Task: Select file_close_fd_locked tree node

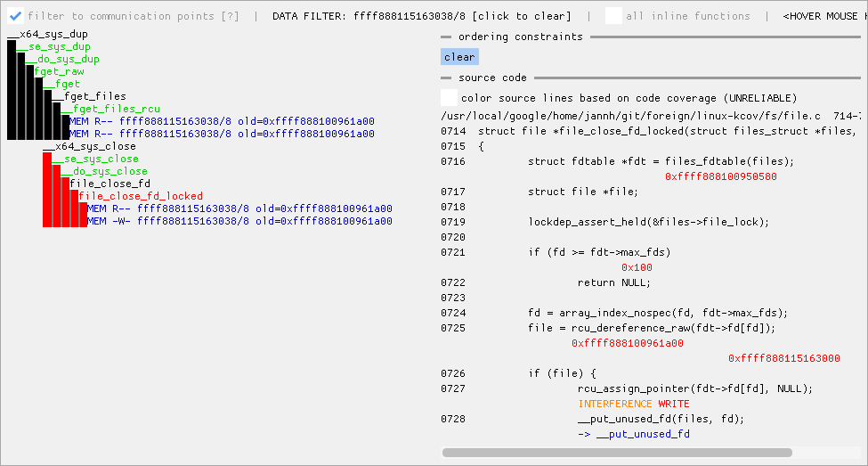Action: (141, 196)
